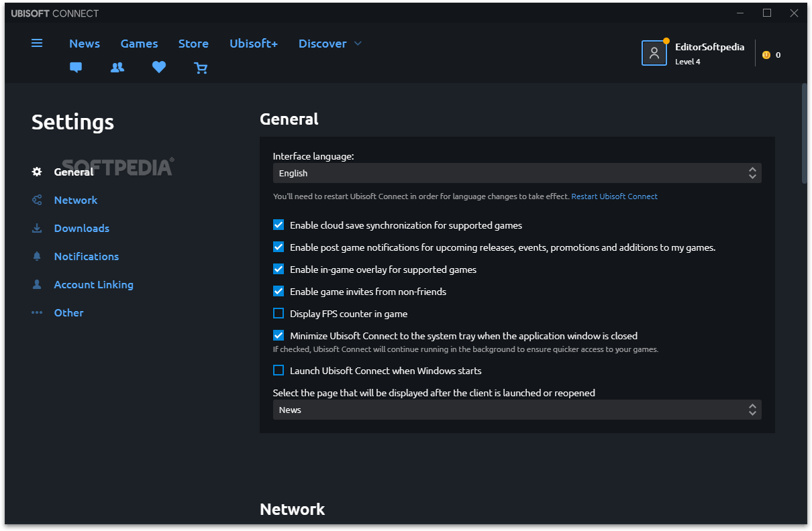
Task: Open the chat messages icon
Action: [x=76, y=67]
